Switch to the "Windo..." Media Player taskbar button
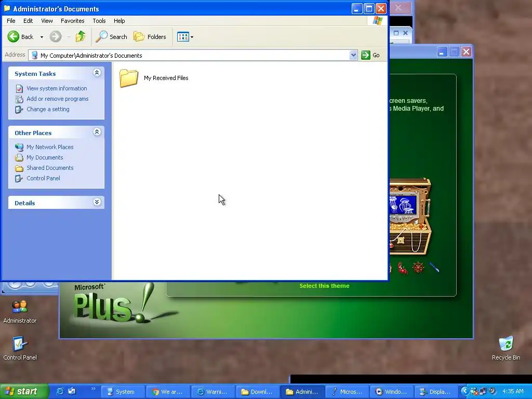The image size is (532, 399). coord(392,392)
